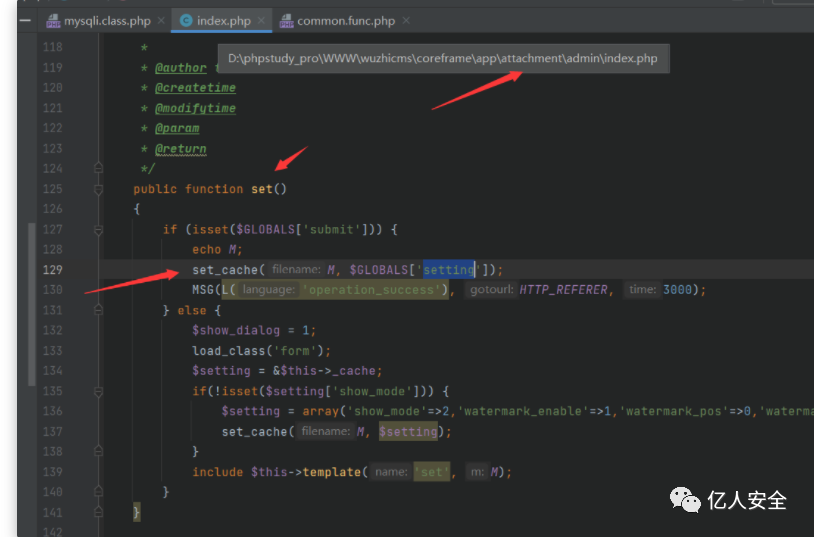Collapse the if(!isset) block at line 135
814x537 pixels.
click(98, 391)
